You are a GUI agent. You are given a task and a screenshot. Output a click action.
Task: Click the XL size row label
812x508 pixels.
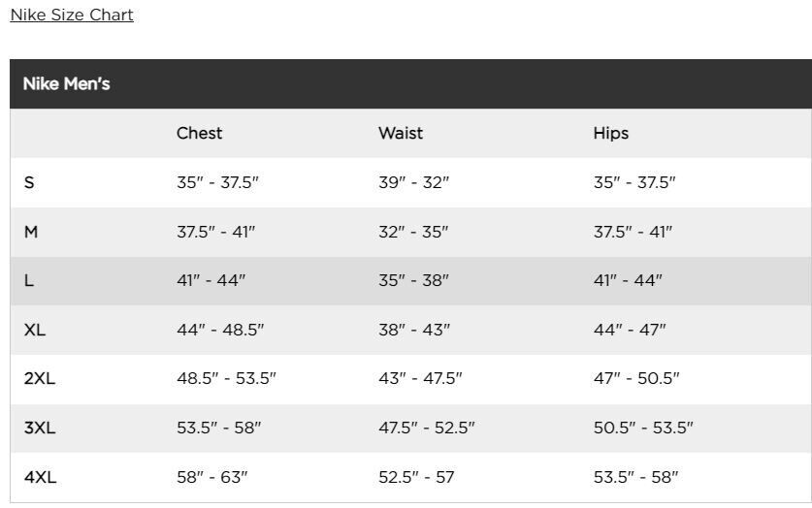(x=35, y=330)
